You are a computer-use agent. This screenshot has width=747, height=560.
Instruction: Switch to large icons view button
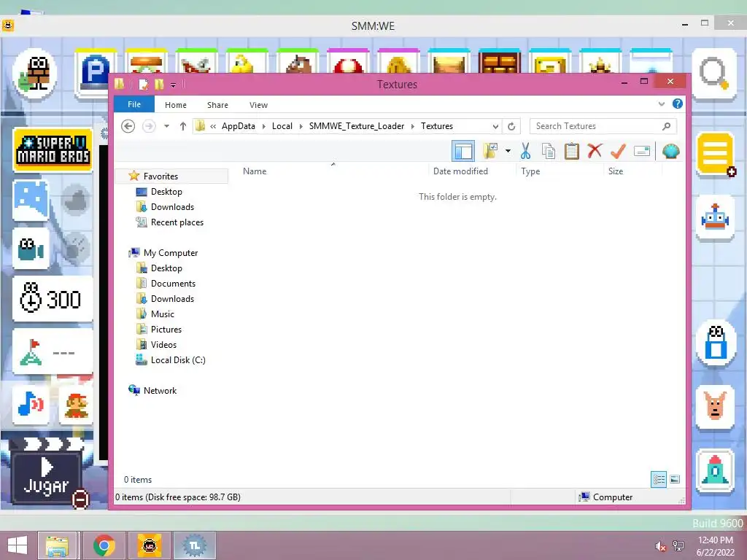pyautogui.click(x=675, y=479)
